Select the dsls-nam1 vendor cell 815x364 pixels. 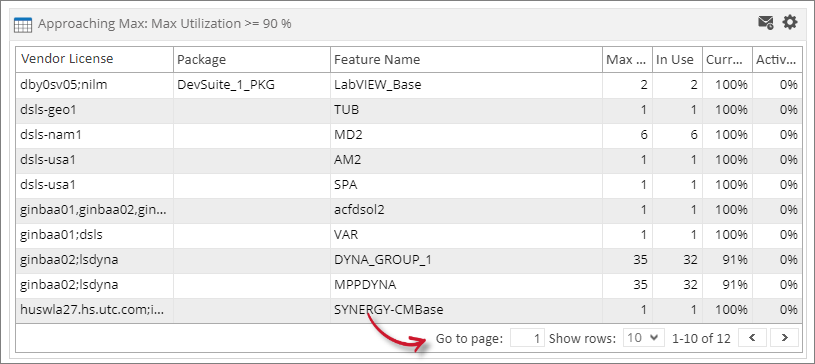coord(95,135)
